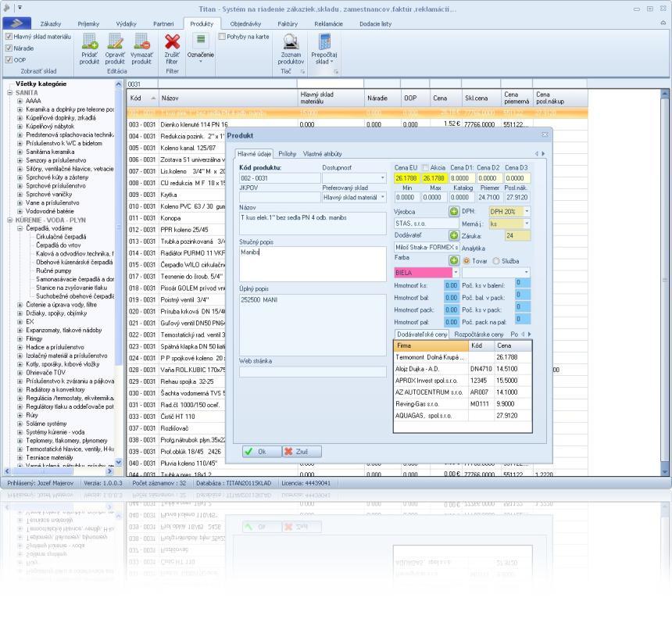Click the Opraviť produkt icon
The width and height of the screenshot is (672, 637).
coord(116,41)
